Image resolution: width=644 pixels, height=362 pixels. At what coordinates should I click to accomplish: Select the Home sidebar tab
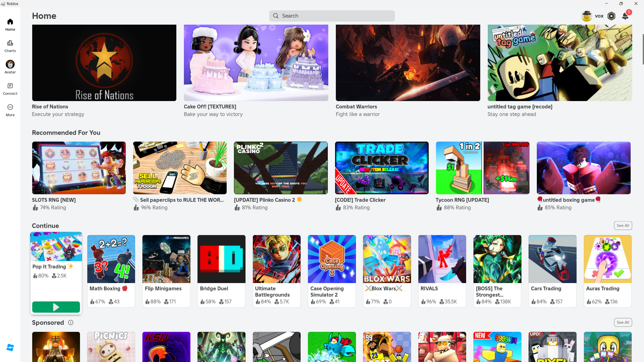pos(10,25)
